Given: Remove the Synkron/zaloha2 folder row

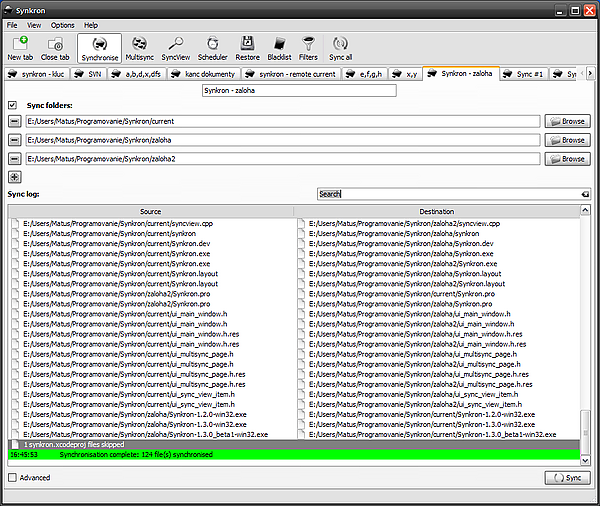Looking at the screenshot, I should click(x=15, y=158).
